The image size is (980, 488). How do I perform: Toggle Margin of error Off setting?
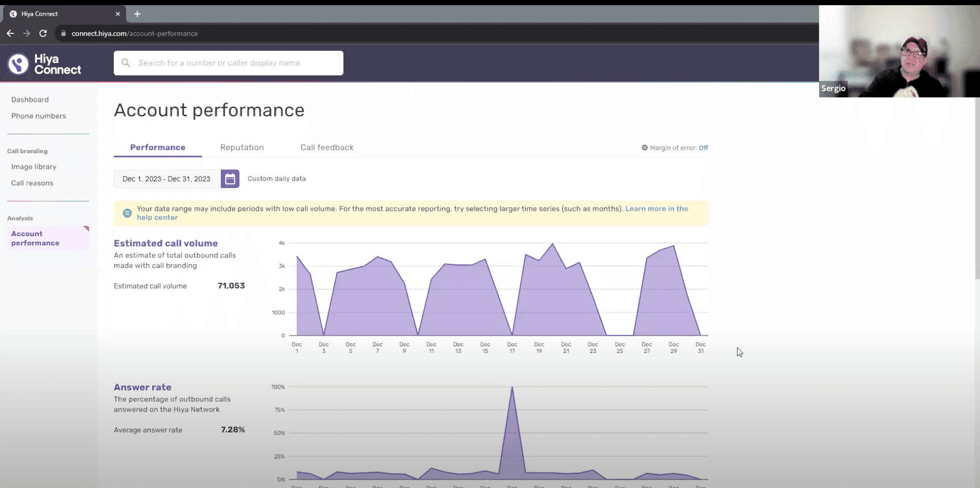click(703, 148)
